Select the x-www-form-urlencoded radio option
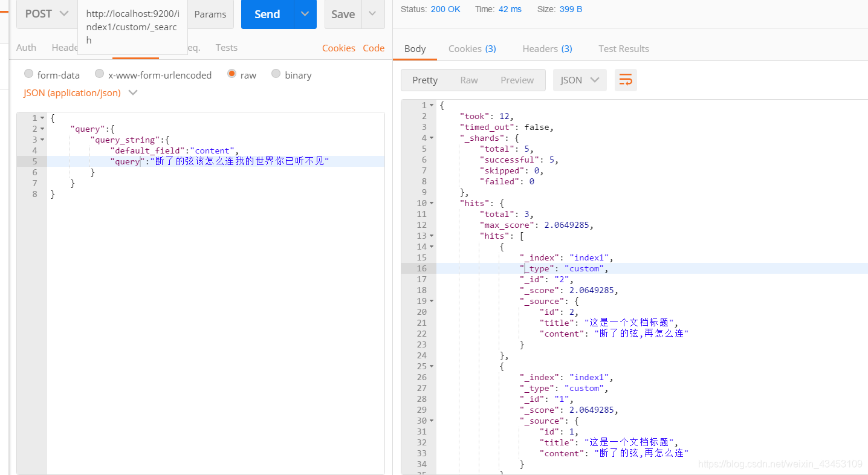The width and height of the screenshot is (868, 475). tap(100, 74)
